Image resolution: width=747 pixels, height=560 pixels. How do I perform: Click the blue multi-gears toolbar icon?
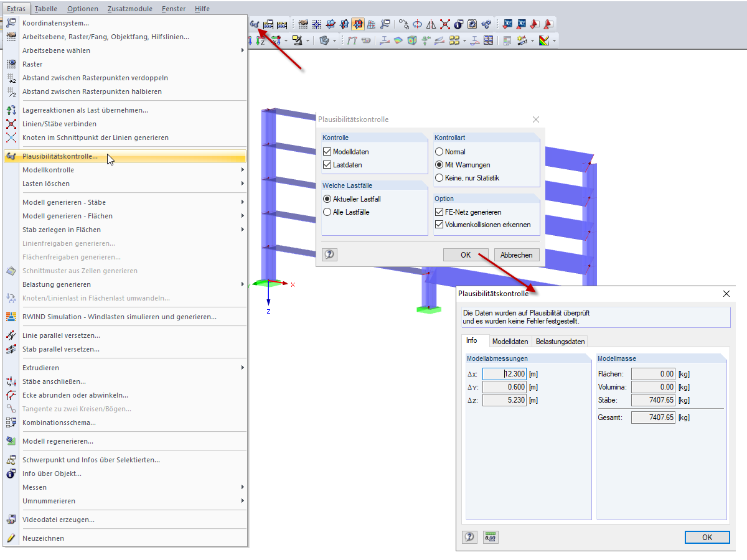pyautogui.click(x=486, y=24)
